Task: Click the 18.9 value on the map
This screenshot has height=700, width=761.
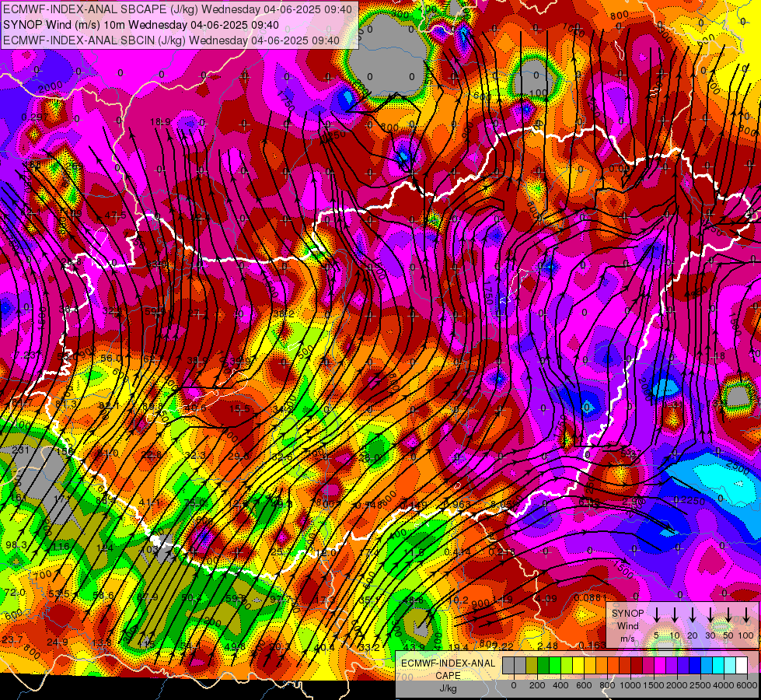Action: tap(160, 121)
